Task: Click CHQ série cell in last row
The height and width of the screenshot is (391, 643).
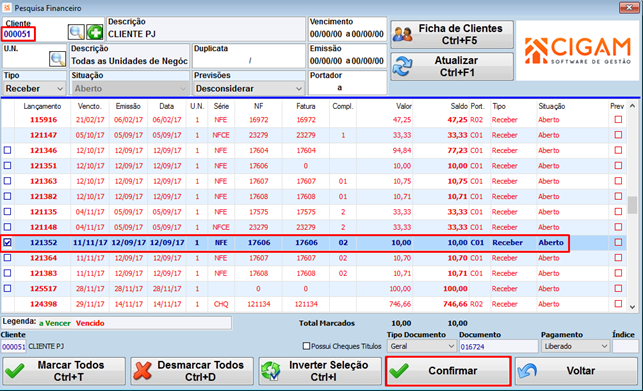Action: (x=221, y=304)
